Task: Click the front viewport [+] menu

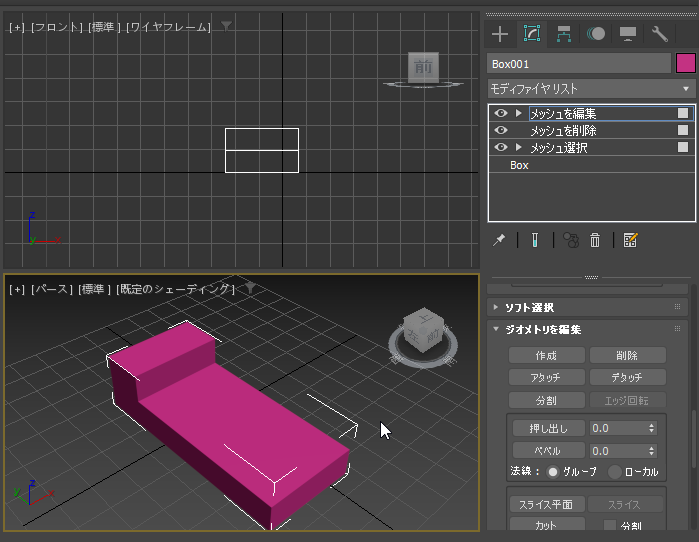Action: tap(17, 27)
